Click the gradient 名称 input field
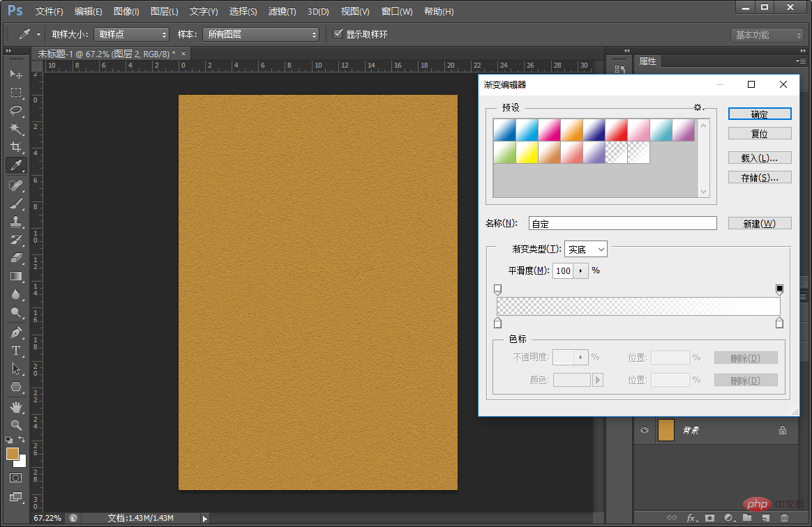 (622, 223)
